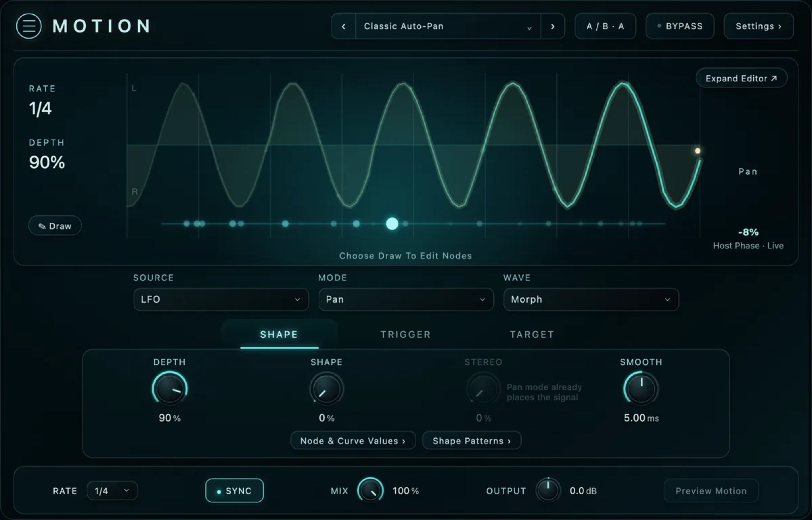Enable Draw mode with pencil button

click(55, 226)
